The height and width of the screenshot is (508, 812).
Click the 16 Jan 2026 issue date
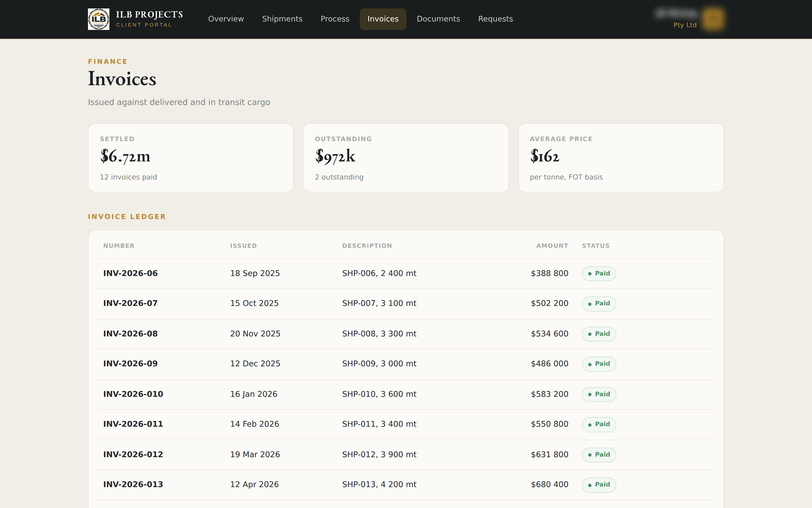(x=254, y=395)
